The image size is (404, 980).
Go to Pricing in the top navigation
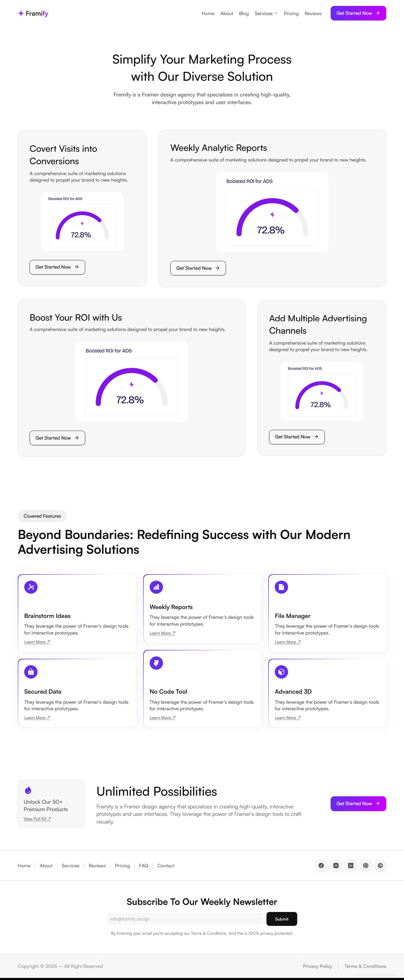291,13
